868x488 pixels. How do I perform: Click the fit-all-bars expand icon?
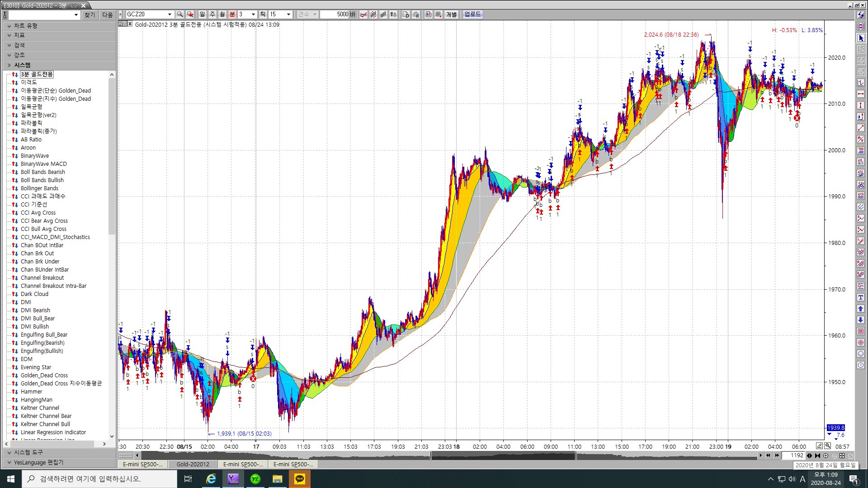tap(842, 455)
